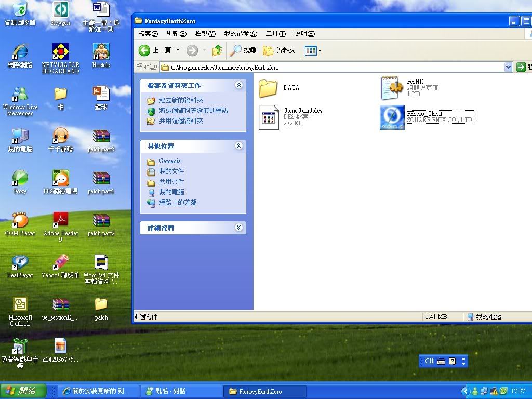Viewport: 532px width, 399px height.
Task: Select the Nostale game desktop icon
Action: (x=101, y=56)
